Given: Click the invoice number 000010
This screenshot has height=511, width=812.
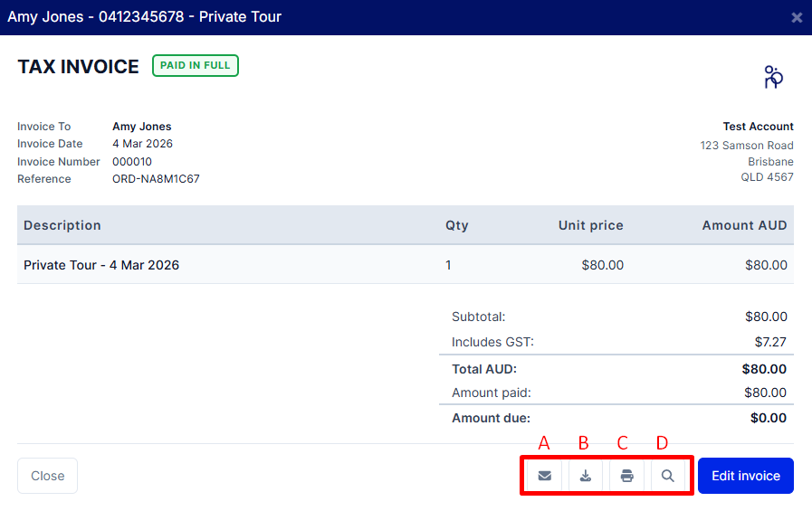Looking at the screenshot, I should pos(132,162).
